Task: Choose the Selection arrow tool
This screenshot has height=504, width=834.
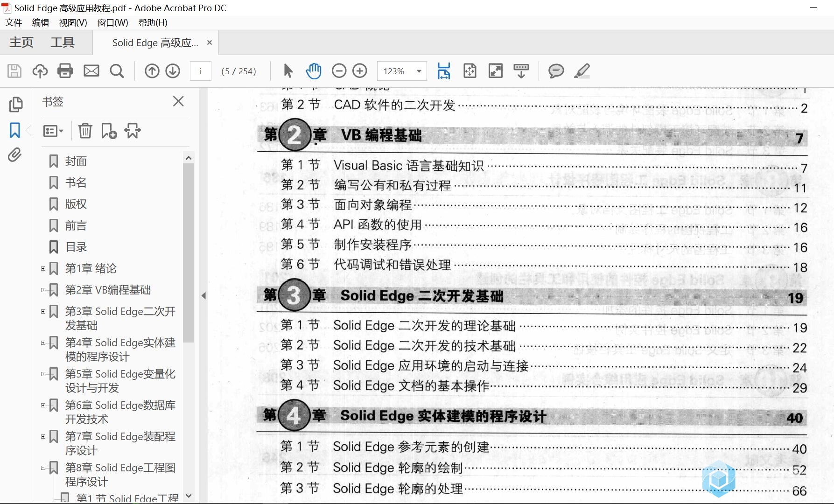Action: [x=288, y=71]
